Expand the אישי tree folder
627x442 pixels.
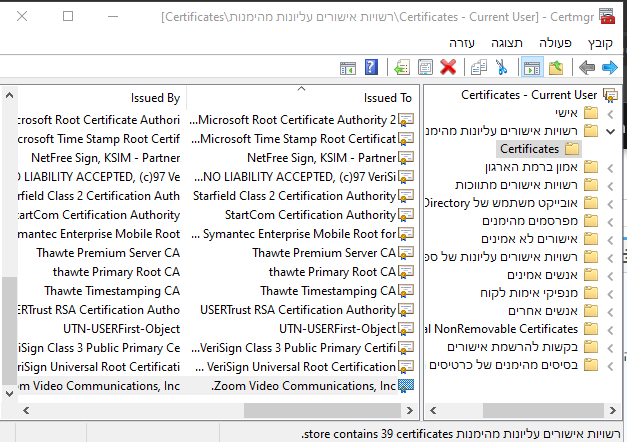point(611,114)
